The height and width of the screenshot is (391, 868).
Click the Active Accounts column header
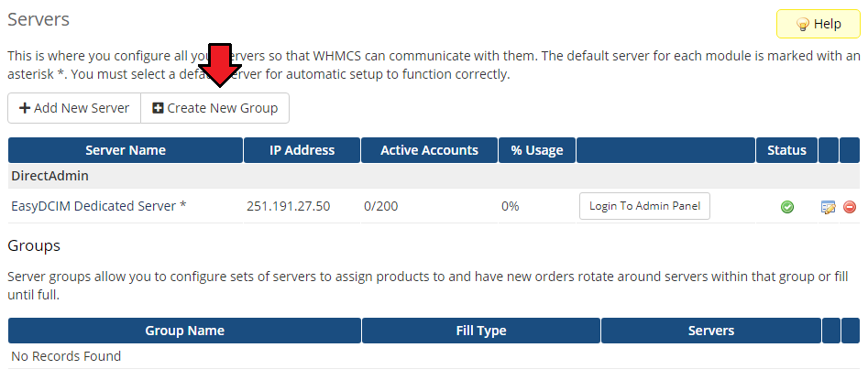(x=429, y=150)
